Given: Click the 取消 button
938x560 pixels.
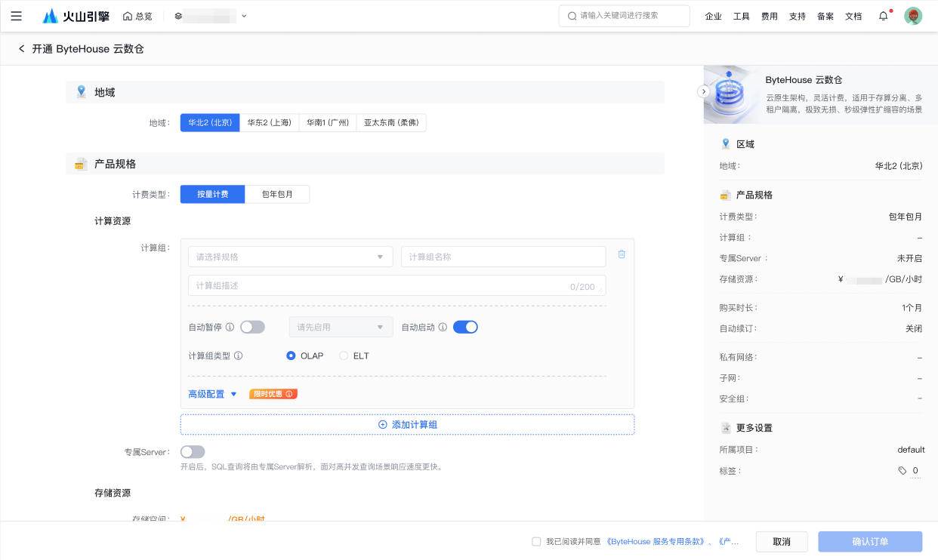Looking at the screenshot, I should [782, 542].
